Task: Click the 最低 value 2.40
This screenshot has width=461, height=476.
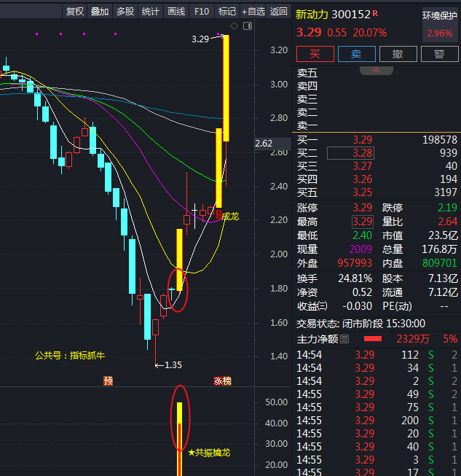Action: [363, 235]
